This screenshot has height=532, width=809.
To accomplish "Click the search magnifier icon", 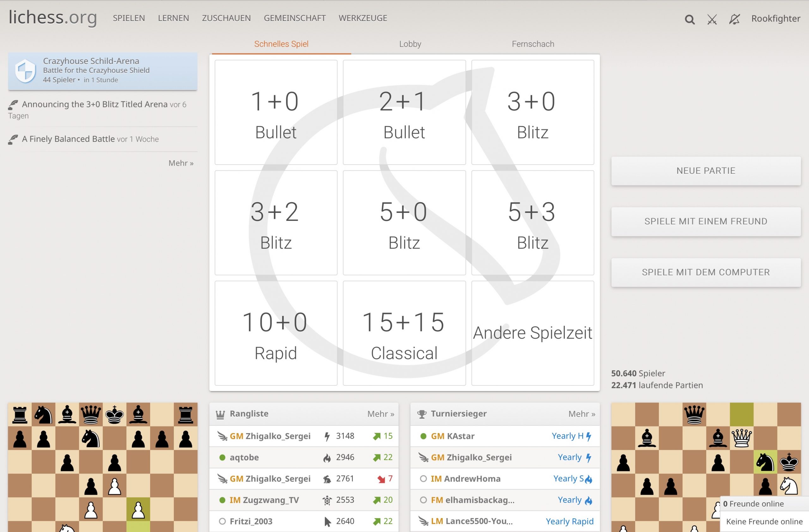I will (x=689, y=19).
